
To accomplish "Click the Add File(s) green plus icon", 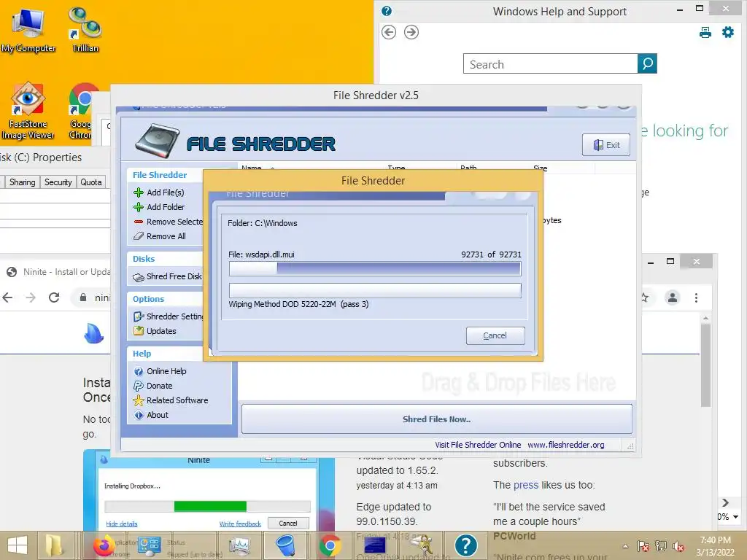I will point(139,192).
